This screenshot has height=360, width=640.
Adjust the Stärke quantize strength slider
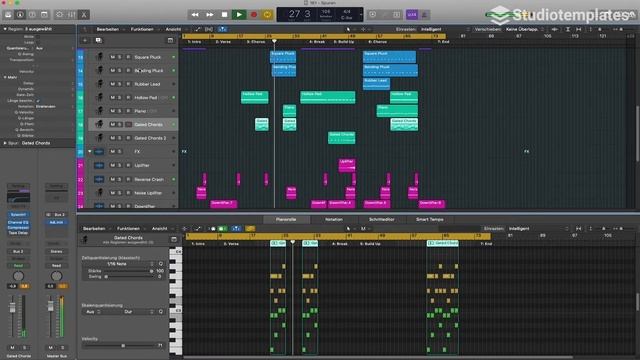pos(128,271)
